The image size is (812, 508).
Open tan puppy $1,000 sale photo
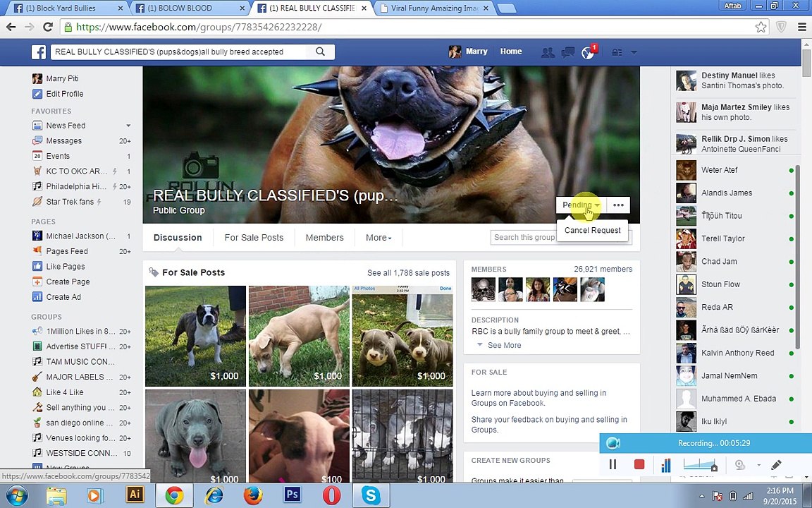tap(299, 336)
